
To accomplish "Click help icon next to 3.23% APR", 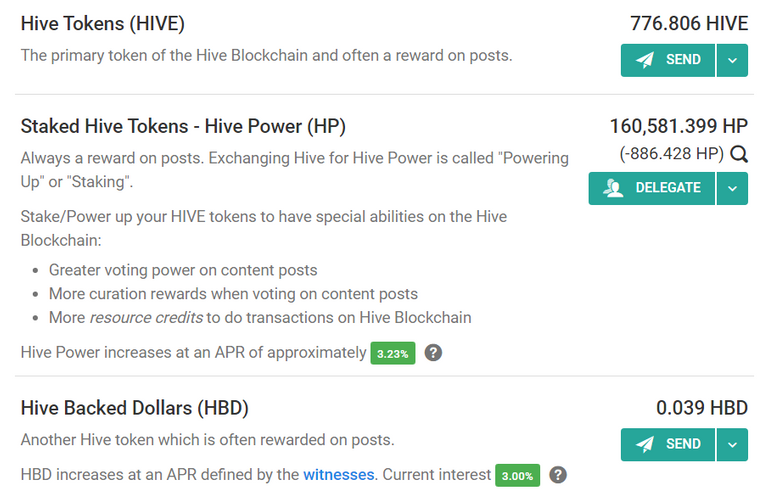I will (x=433, y=353).
